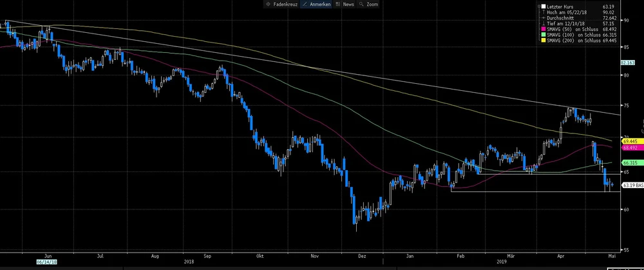
Task: Click the green 66.315 axis price tag
Action: pos(630,163)
